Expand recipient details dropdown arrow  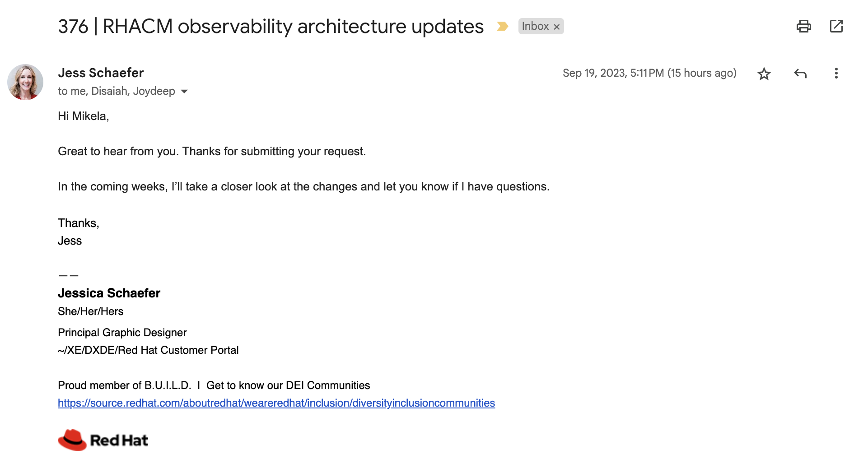pyautogui.click(x=184, y=92)
